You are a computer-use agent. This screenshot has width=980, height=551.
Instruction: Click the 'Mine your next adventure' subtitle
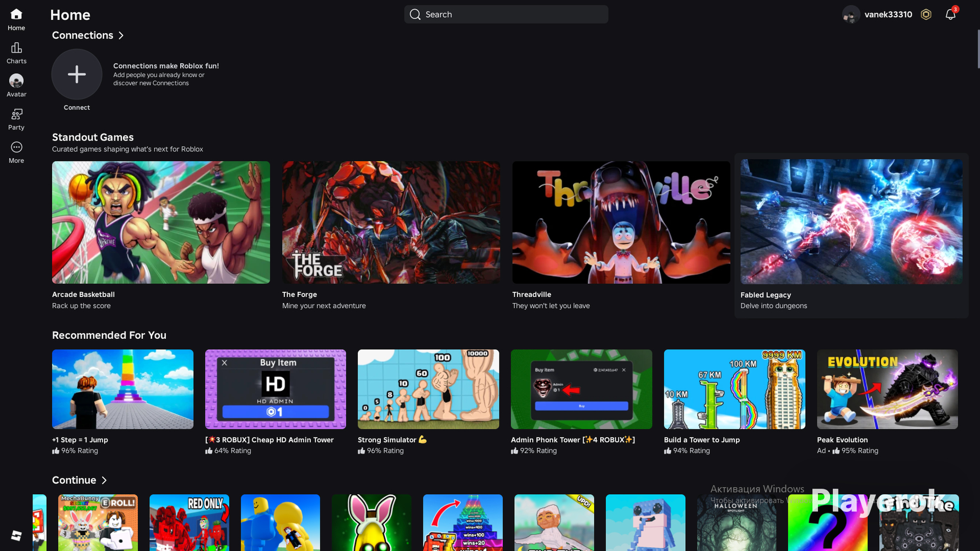click(x=324, y=306)
